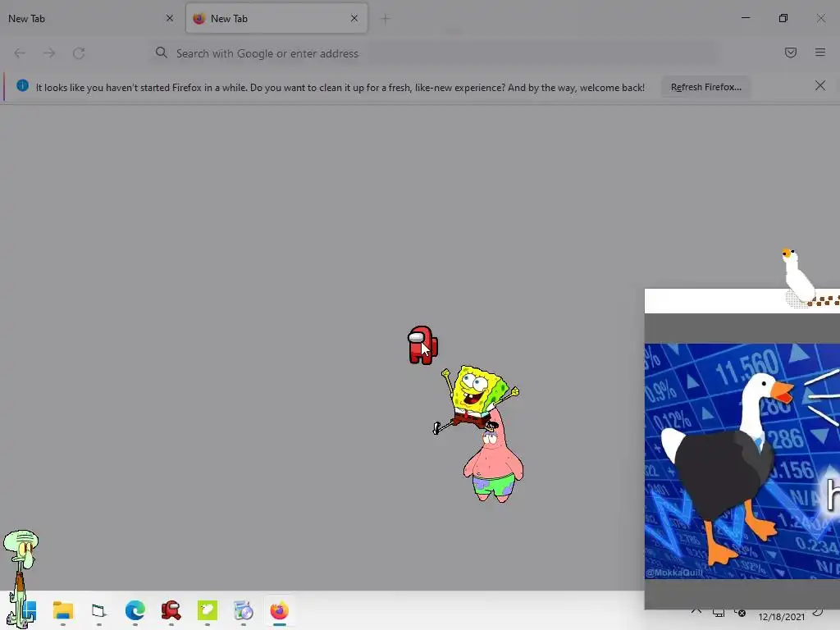The width and height of the screenshot is (840, 630).
Task: Open the green goose taskbar app
Action: pos(208,610)
